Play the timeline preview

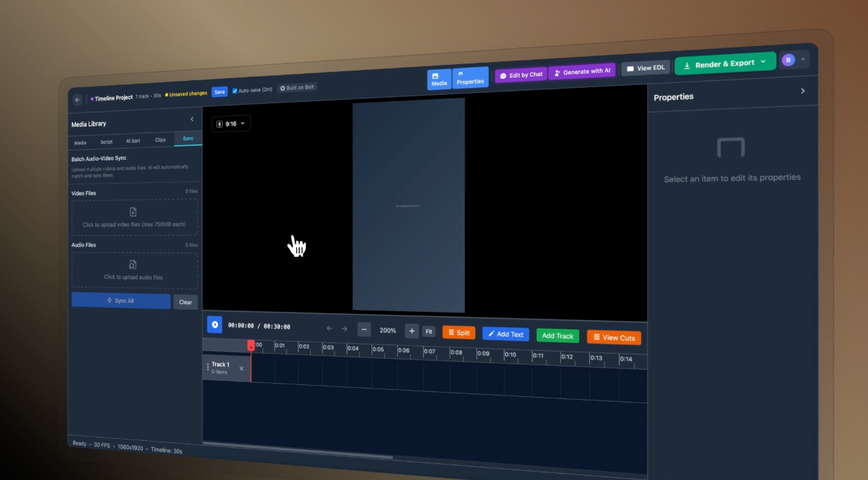(214, 324)
